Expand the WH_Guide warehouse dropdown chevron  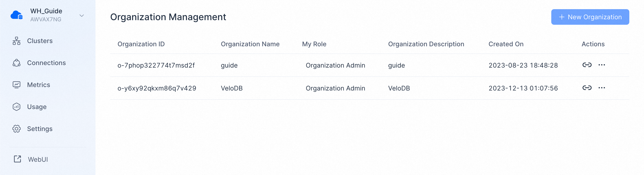[81, 16]
